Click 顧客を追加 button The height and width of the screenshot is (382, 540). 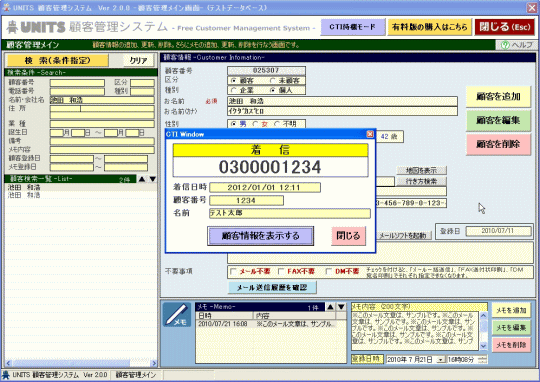click(498, 97)
